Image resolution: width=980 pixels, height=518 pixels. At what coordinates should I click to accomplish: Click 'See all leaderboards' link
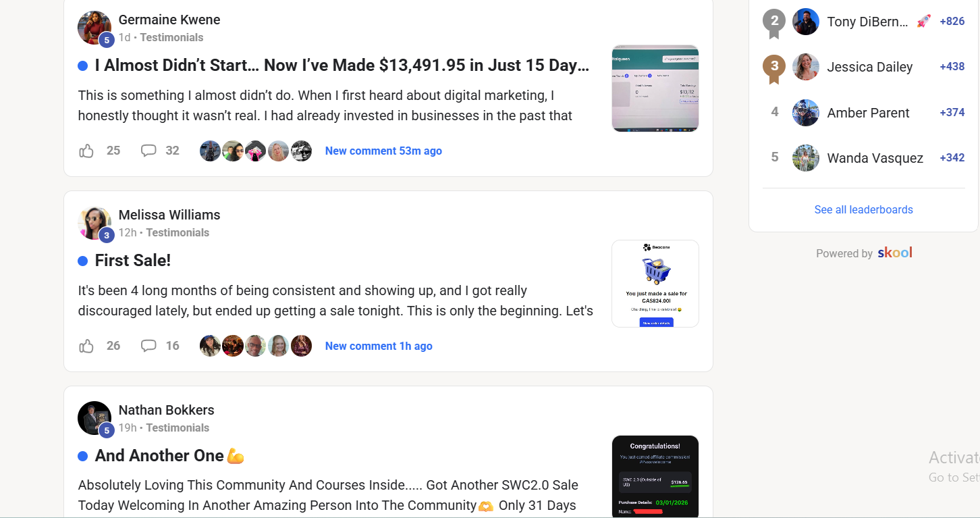coord(863,209)
